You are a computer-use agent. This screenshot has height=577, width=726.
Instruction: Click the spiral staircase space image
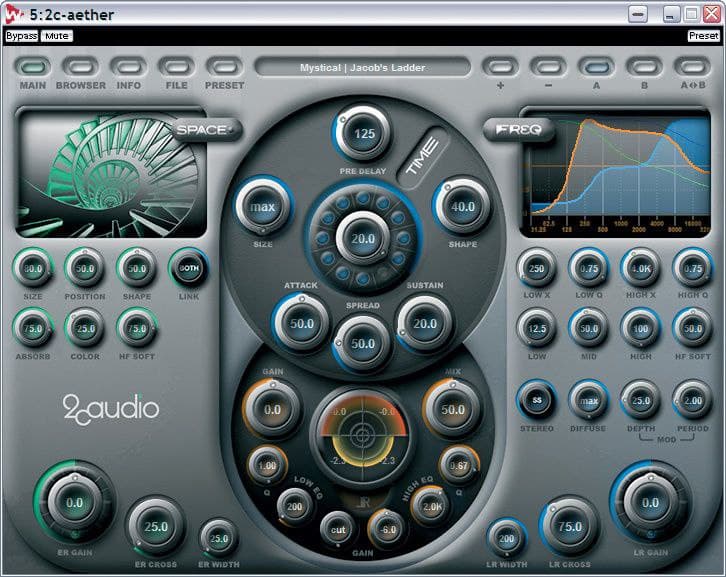click(111, 174)
